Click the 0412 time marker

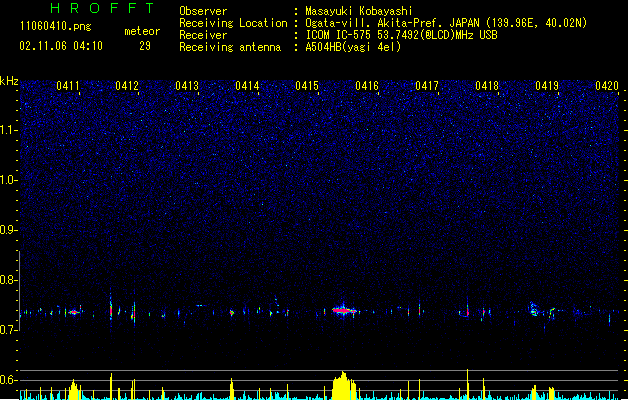127,86
